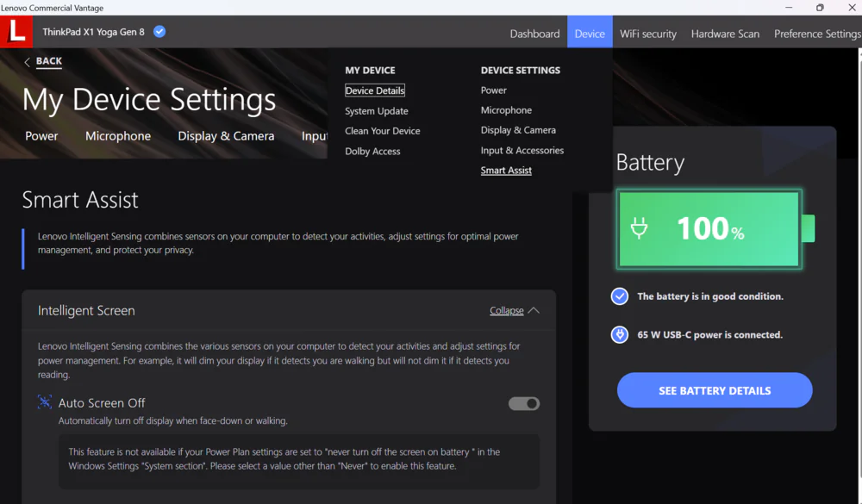Click the blue verified checkmark badge
This screenshot has width=862, height=504.
(159, 31)
